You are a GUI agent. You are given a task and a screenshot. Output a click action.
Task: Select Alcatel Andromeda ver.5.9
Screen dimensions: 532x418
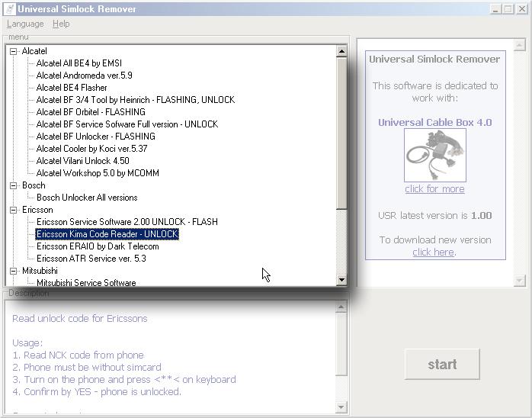[x=84, y=76]
